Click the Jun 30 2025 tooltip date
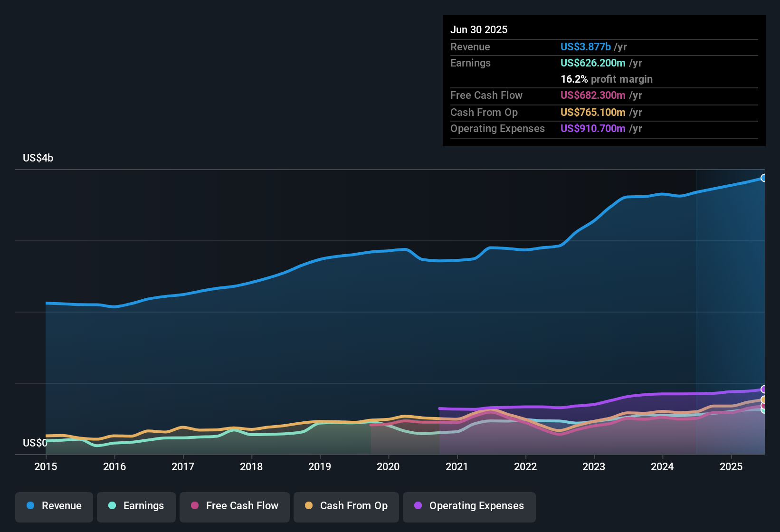Viewport: 780px width, 532px height. pyautogui.click(x=479, y=29)
